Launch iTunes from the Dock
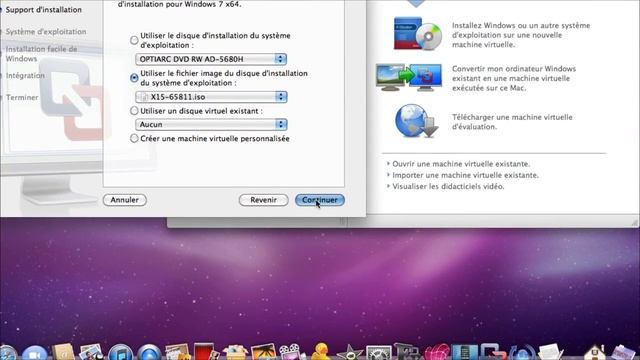The width and height of the screenshot is (640, 360). (x=120, y=352)
